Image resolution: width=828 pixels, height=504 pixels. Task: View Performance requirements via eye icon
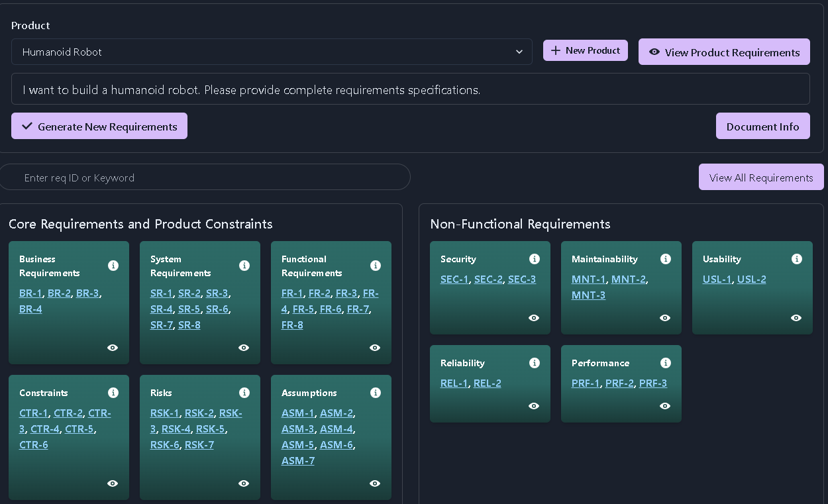click(665, 406)
